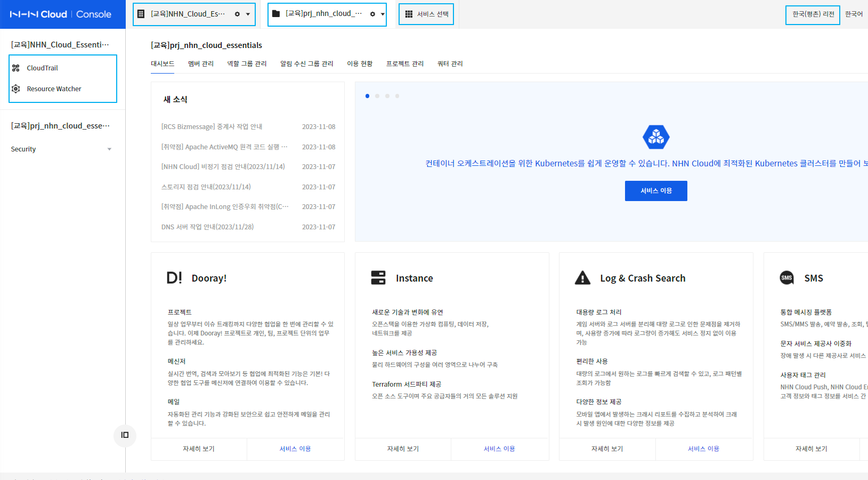Click the Kubernetes hexagon icon in banner

pos(656,137)
